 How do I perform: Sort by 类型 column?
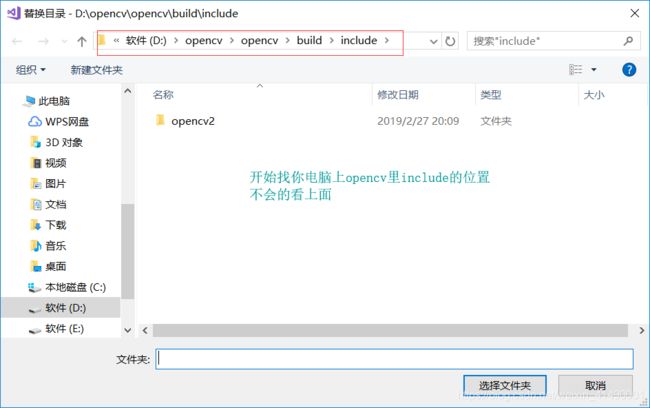click(x=490, y=95)
